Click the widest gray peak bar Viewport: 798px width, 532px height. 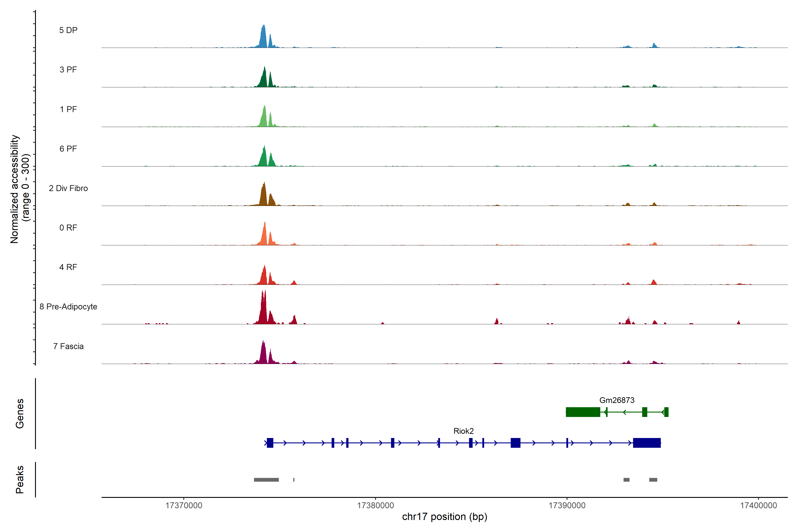click(x=266, y=480)
